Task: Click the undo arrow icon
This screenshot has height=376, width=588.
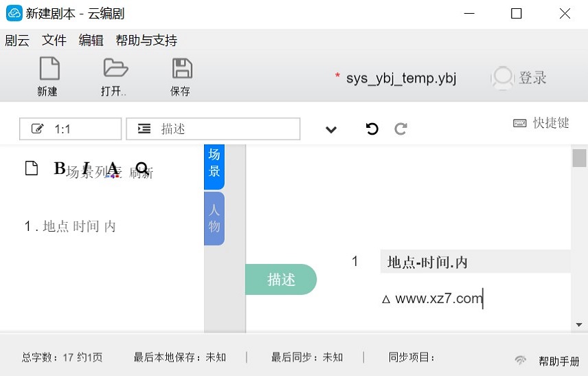Action: tap(372, 129)
